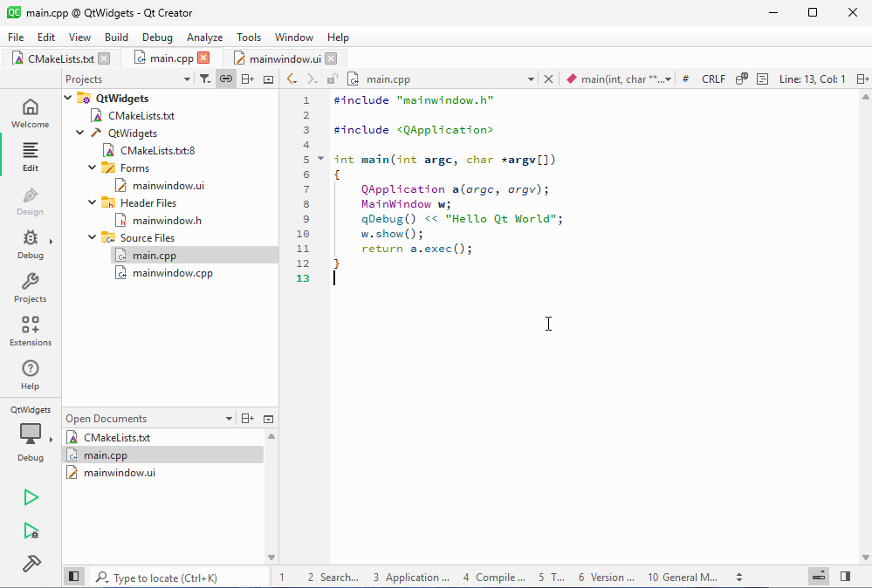
Task: Open the Tools menu
Action: pos(249,38)
